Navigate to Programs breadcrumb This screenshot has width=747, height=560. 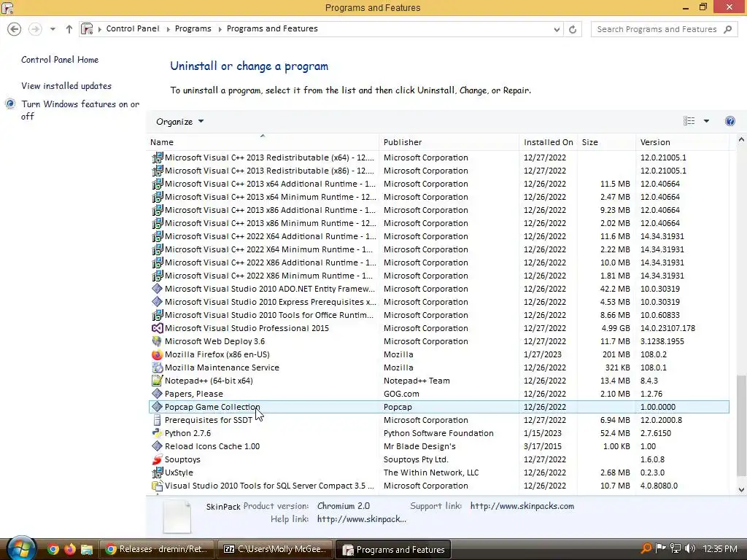[x=193, y=28]
